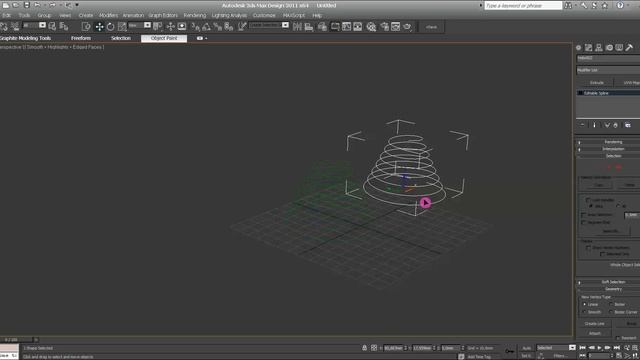The width and height of the screenshot is (640, 360).
Task: Toggle the Spinner Snap icon
Action: [229, 27]
